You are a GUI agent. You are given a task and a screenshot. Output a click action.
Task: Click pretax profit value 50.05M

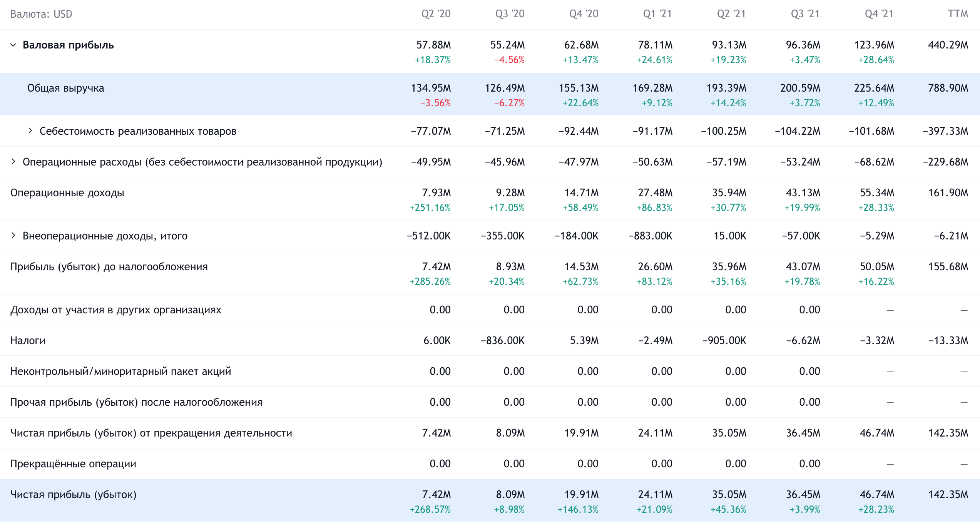pyautogui.click(x=877, y=267)
